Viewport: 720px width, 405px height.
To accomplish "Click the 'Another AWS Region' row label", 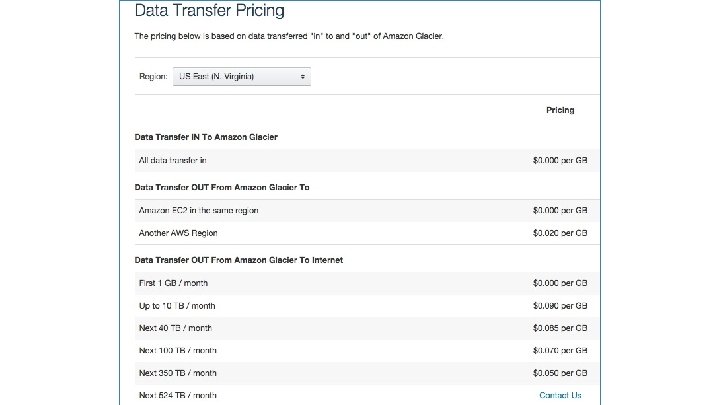I will (x=177, y=233).
